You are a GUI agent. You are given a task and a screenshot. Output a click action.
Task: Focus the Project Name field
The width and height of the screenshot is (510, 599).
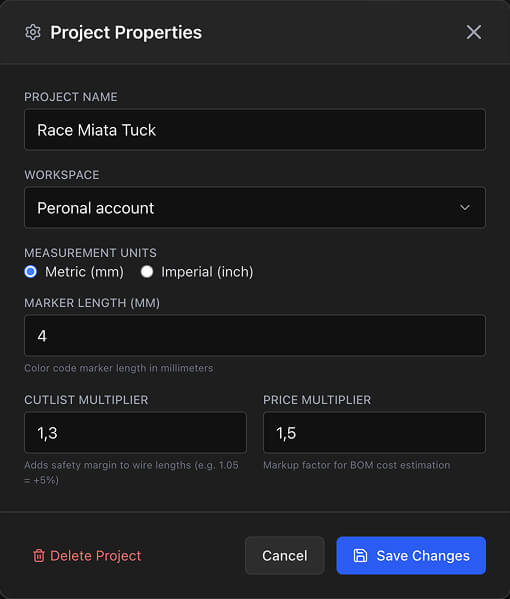[255, 130]
